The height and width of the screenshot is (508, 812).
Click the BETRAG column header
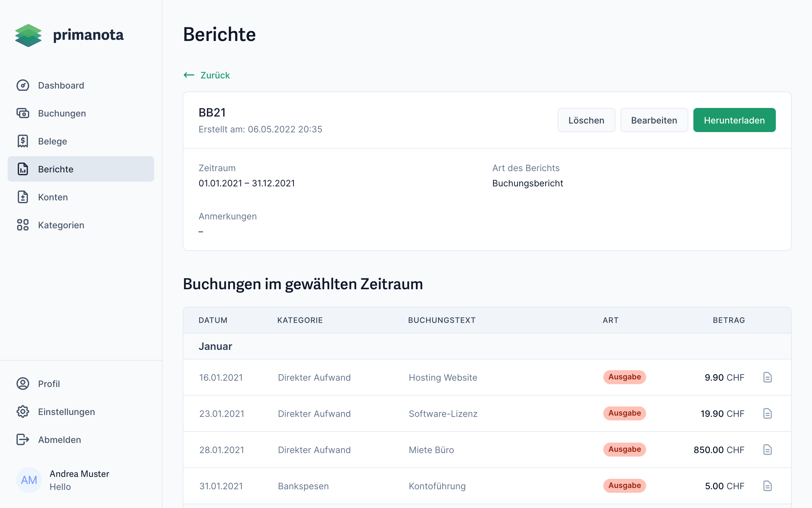(x=729, y=320)
